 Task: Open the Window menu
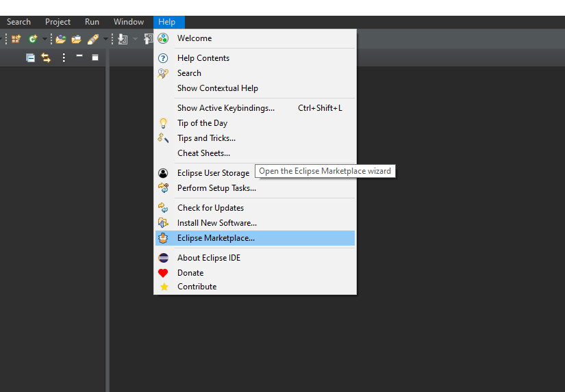pos(129,22)
